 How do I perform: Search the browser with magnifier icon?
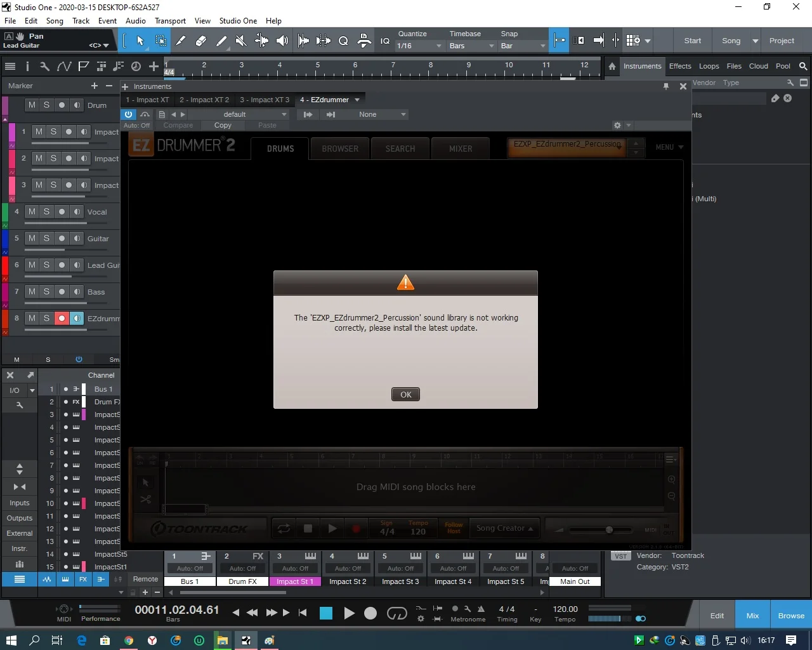tap(803, 66)
